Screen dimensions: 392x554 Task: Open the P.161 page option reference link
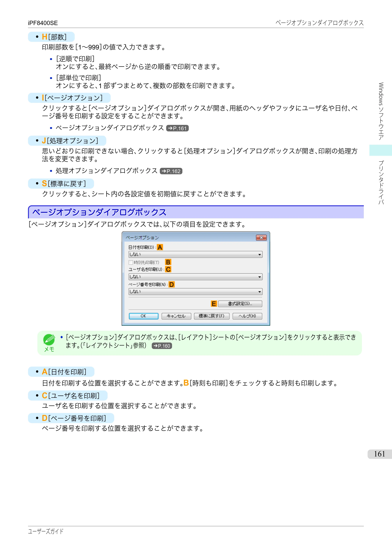point(177,128)
